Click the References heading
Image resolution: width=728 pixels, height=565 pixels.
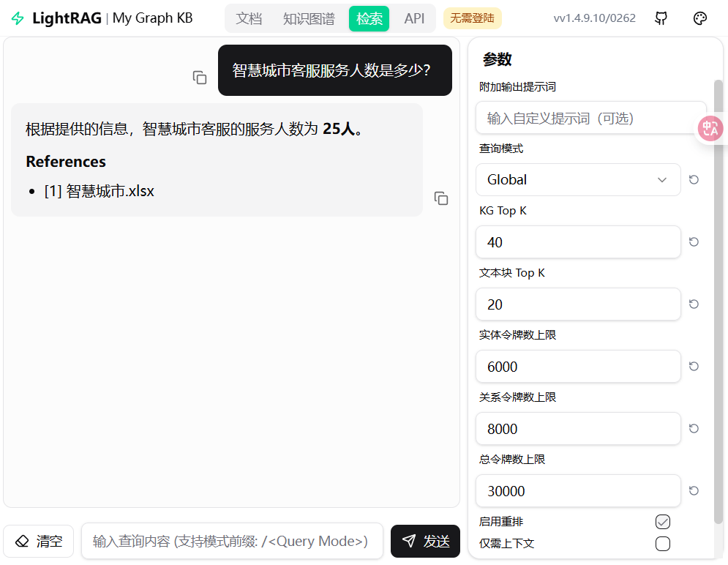pyautogui.click(x=66, y=162)
